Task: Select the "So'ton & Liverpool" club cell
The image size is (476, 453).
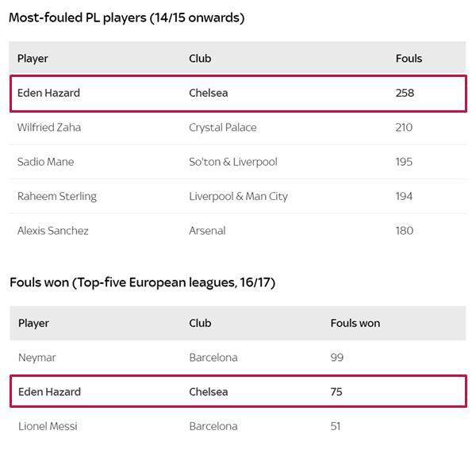Action: [232, 162]
